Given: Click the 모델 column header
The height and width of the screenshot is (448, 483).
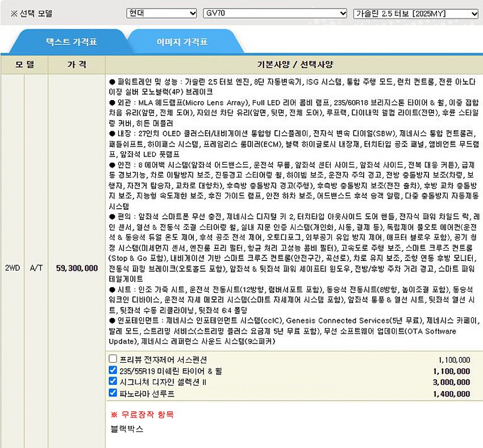Looking at the screenshot, I should tap(24, 64).
